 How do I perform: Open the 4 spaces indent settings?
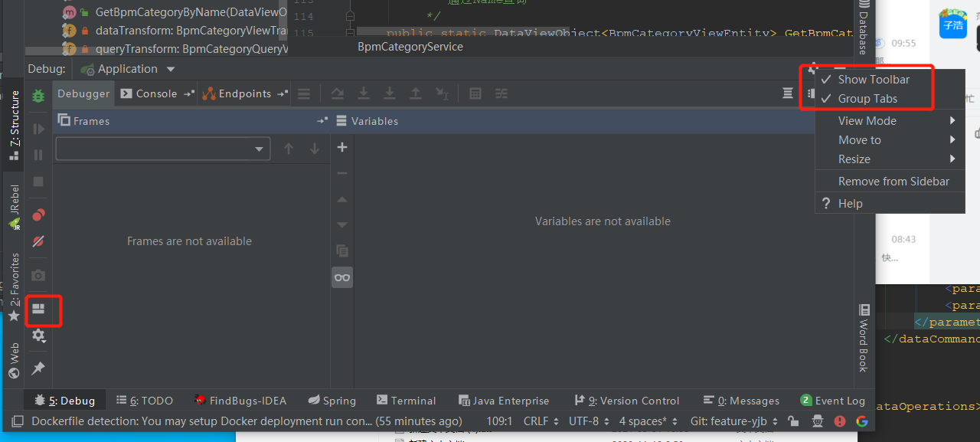coord(648,421)
